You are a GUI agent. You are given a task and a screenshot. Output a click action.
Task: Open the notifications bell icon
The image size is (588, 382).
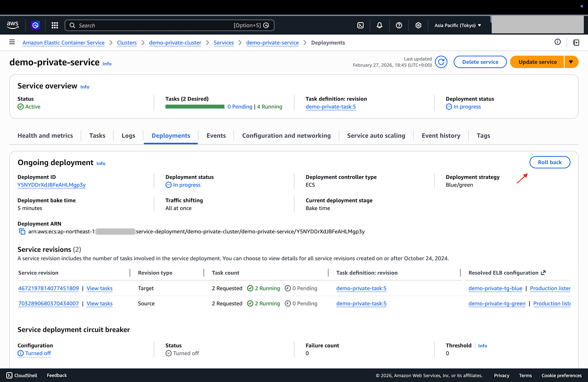click(x=380, y=25)
